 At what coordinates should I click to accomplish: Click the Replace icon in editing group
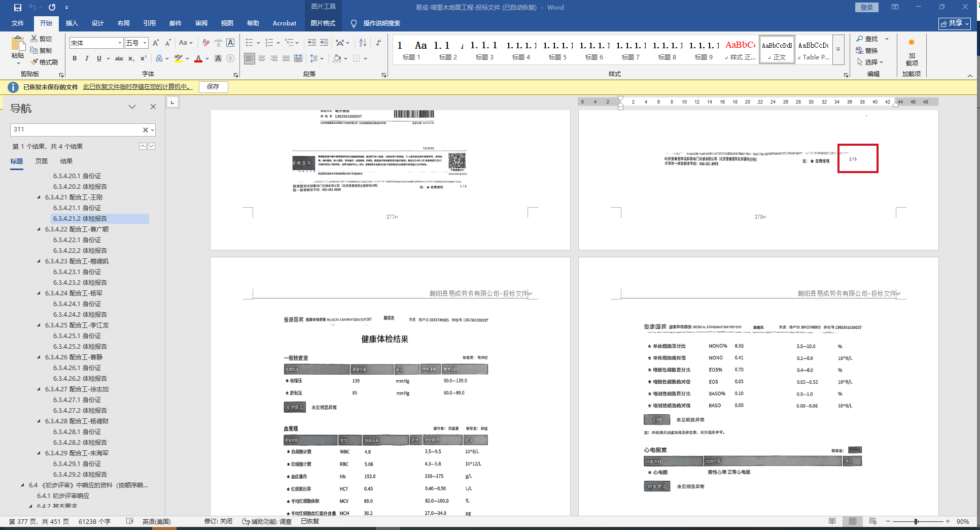pos(860,50)
